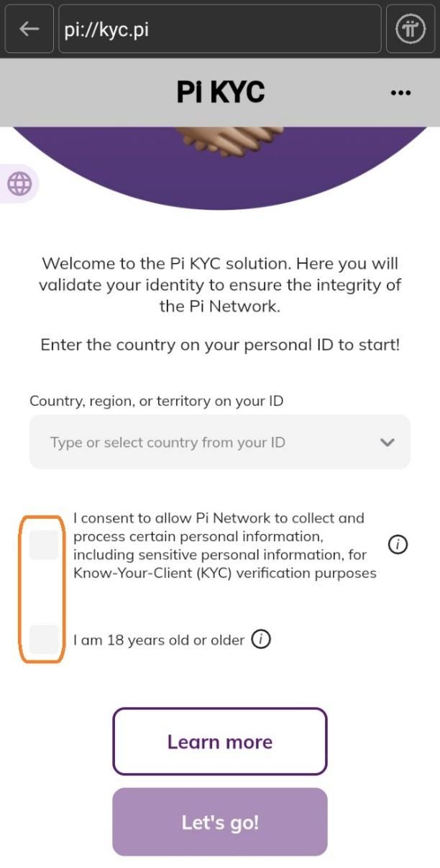Click the Pi symbol icon at top right
This screenshot has height=868, width=440.
click(410, 29)
